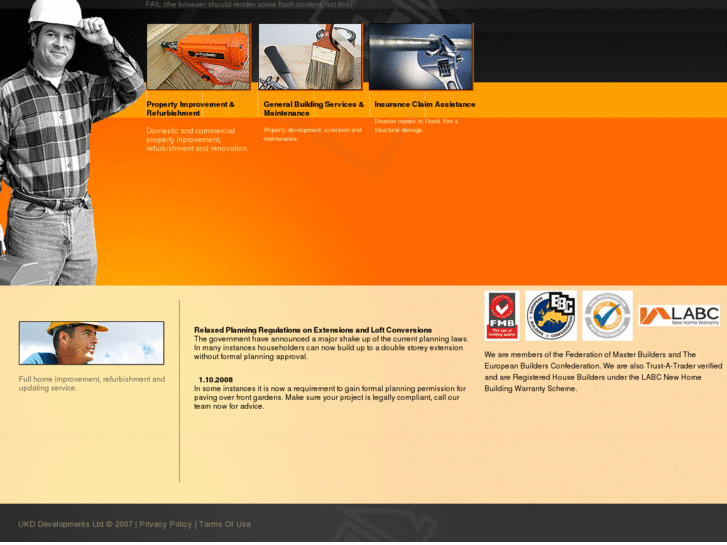Click the Property Improvement & Refurbishment heading
The height and width of the screenshot is (545, 727).
[x=191, y=109]
